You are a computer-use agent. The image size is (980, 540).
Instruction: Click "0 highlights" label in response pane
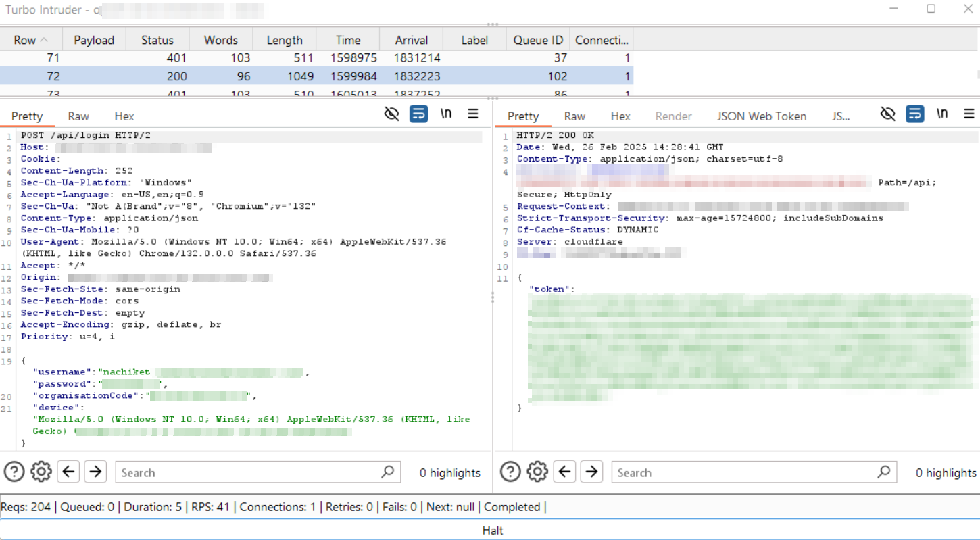click(946, 473)
